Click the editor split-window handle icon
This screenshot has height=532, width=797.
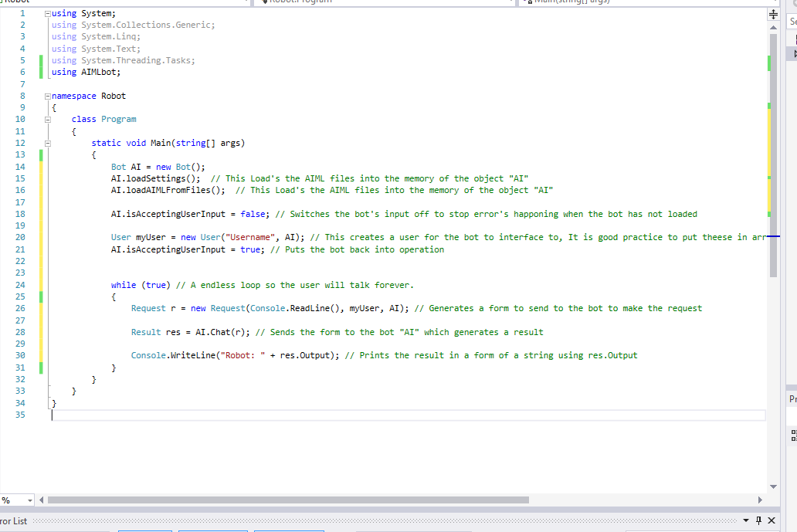pyautogui.click(x=773, y=14)
